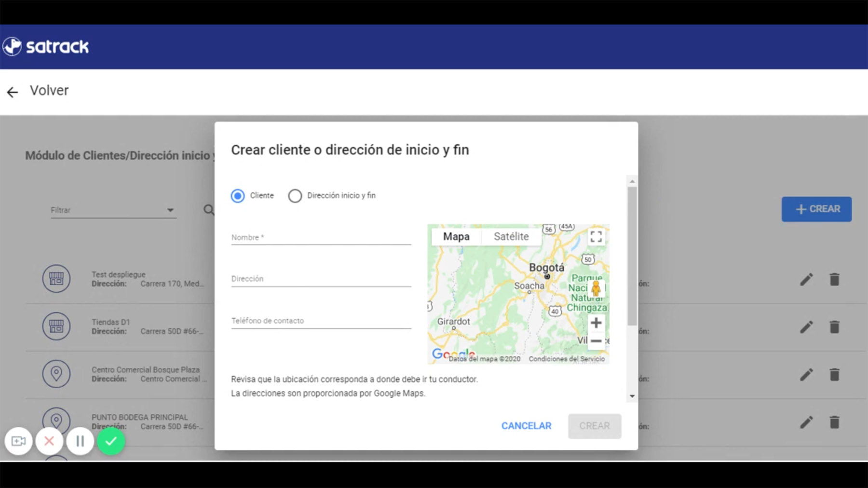
Task: Click the Volver text link
Action: tap(49, 91)
